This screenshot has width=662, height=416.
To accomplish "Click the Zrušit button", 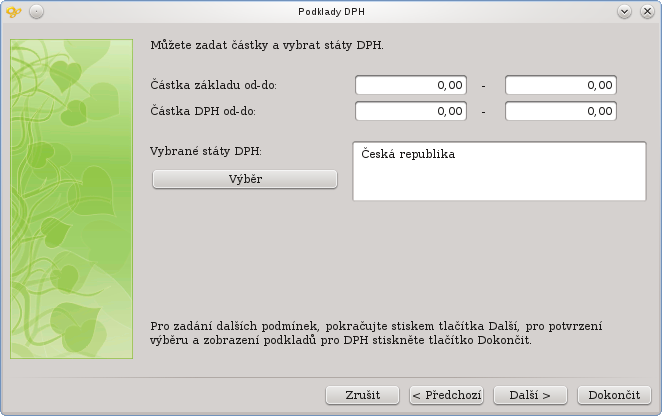I will click(362, 395).
